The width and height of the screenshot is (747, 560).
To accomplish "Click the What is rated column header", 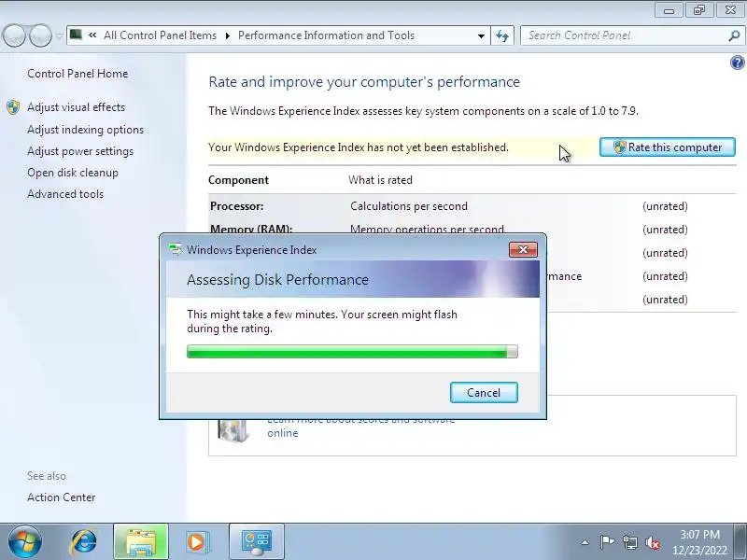I will pos(380,180).
